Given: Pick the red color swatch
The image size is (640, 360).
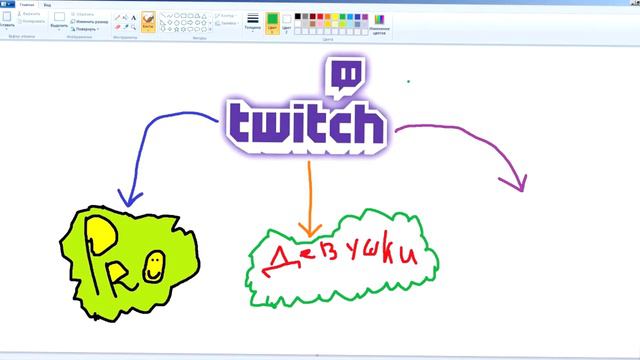Looking at the screenshot, I should [320, 16].
